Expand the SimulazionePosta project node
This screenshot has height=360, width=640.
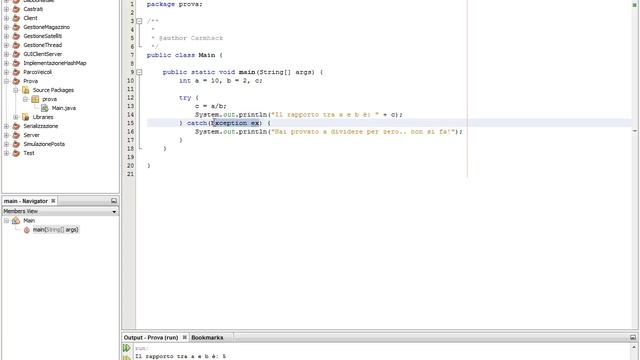tap(7, 144)
